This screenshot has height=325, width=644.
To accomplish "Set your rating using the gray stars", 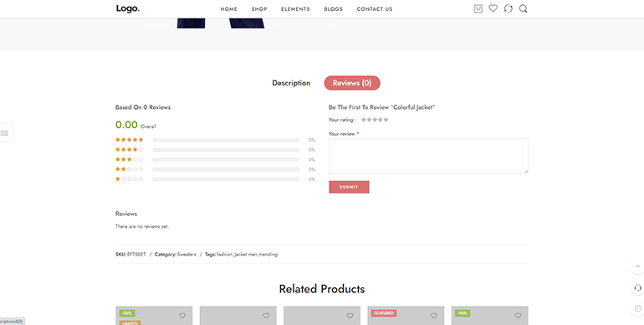I will (375, 120).
